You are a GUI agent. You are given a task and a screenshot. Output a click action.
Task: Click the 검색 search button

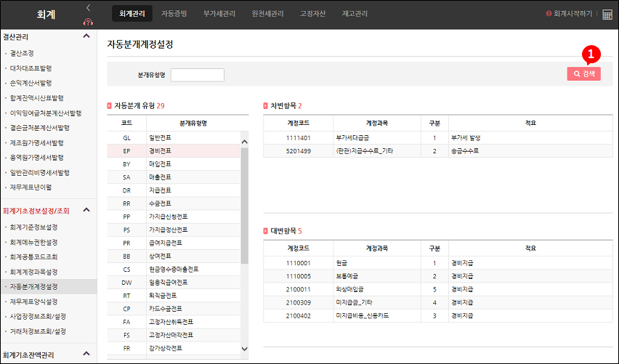point(584,74)
